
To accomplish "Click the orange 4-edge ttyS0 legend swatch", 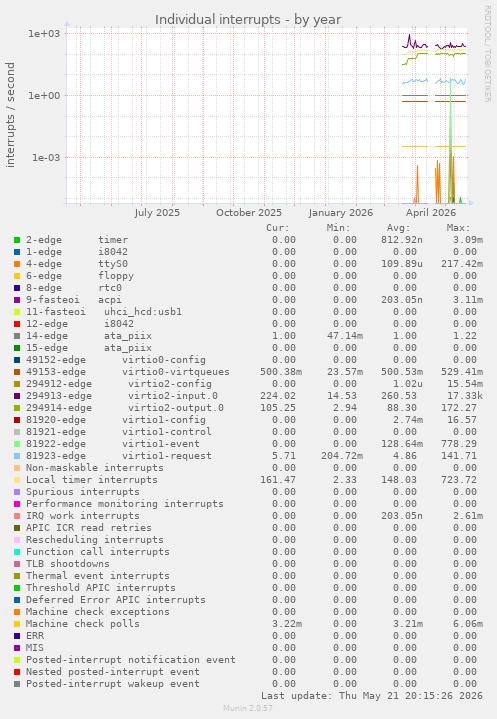I will pos(17,264).
